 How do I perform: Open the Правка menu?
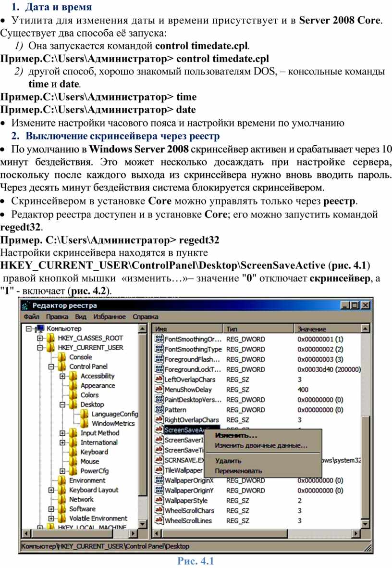[x=57, y=316]
